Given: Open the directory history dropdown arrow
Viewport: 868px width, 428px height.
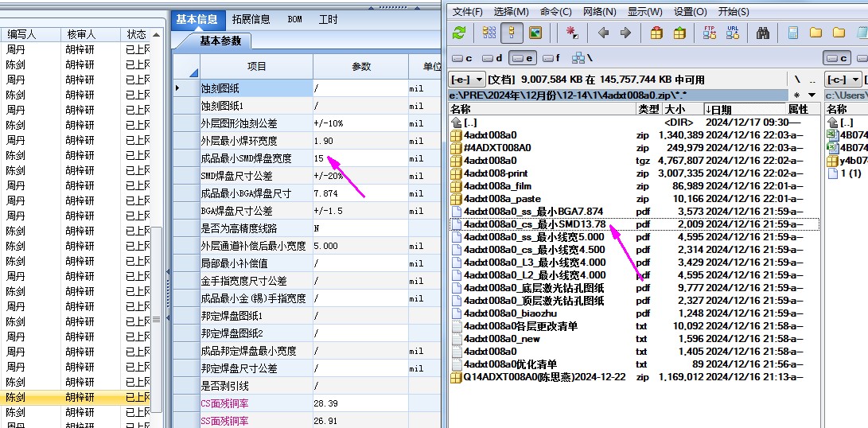Looking at the screenshot, I should point(812,95).
